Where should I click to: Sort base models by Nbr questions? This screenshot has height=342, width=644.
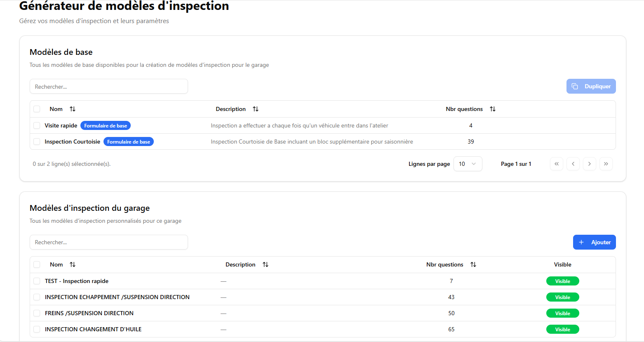pos(492,109)
